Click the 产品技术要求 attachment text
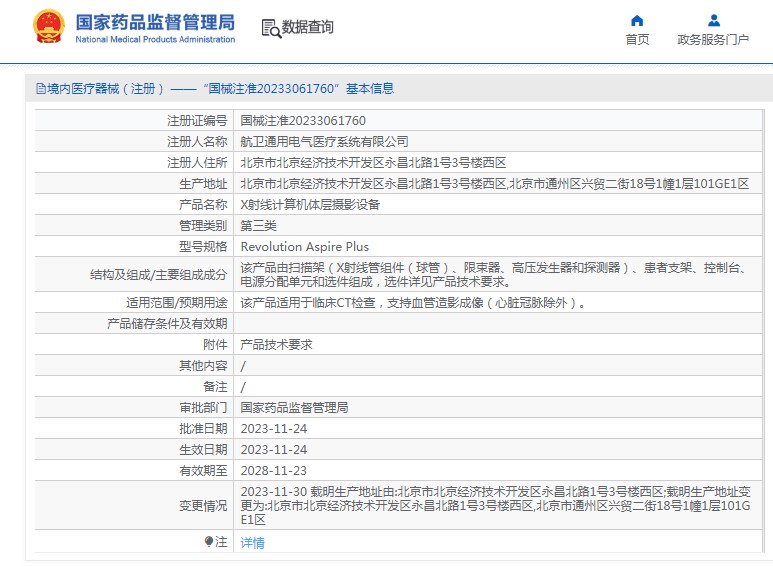Image resolution: width=773 pixels, height=567 pixels. [x=276, y=345]
